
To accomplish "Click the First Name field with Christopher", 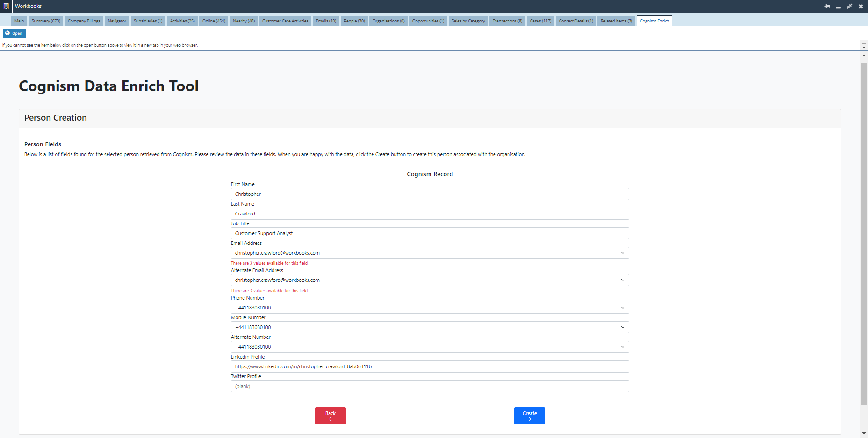I will tap(430, 194).
